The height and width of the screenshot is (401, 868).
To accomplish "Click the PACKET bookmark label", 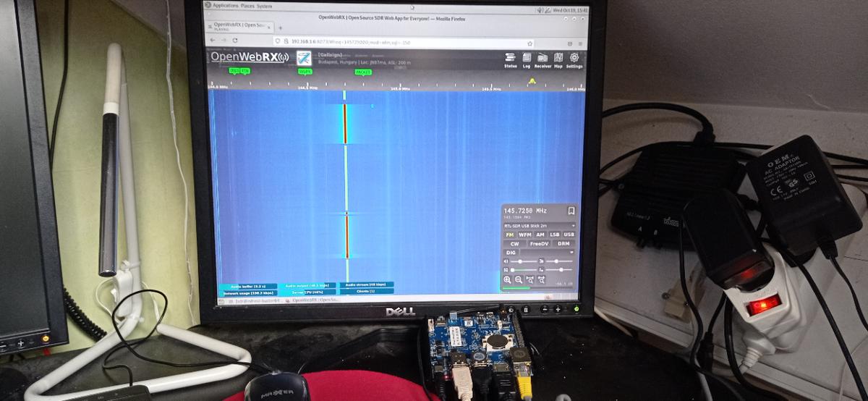I will pyautogui.click(x=364, y=72).
